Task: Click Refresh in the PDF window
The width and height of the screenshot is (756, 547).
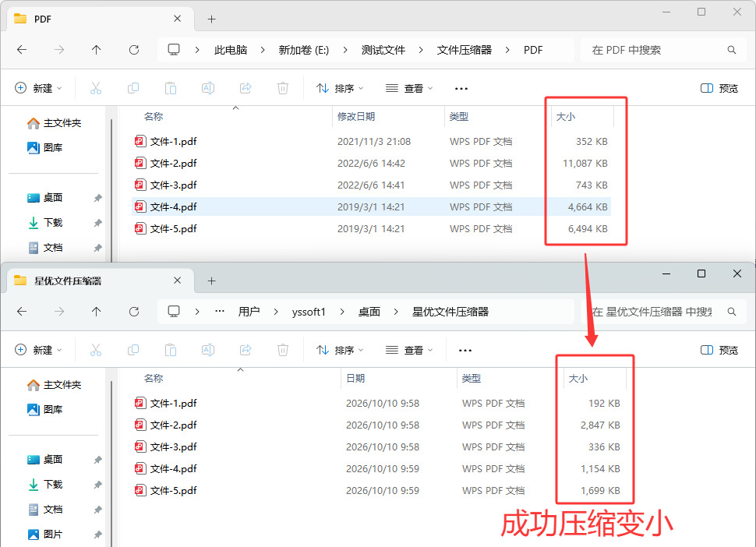Action: click(134, 50)
